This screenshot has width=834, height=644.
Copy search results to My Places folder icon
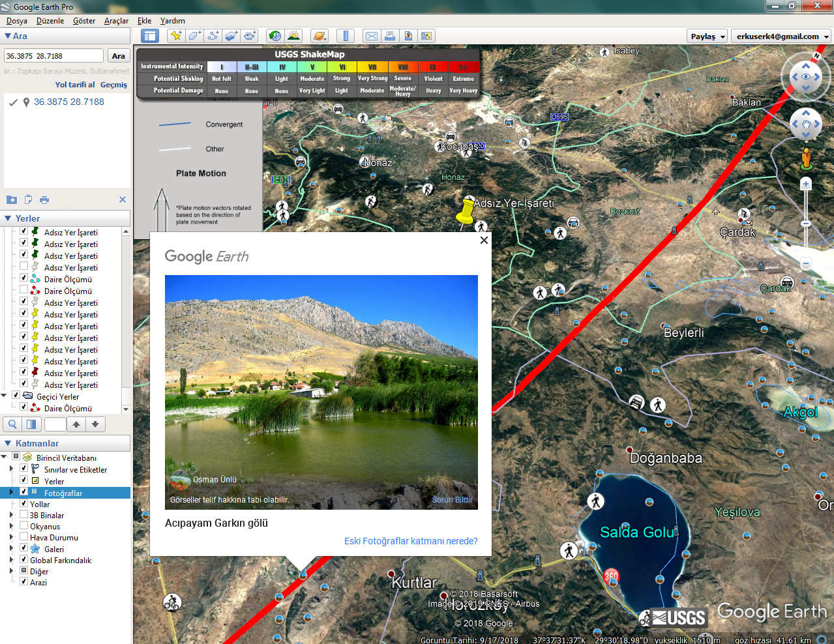point(12,199)
